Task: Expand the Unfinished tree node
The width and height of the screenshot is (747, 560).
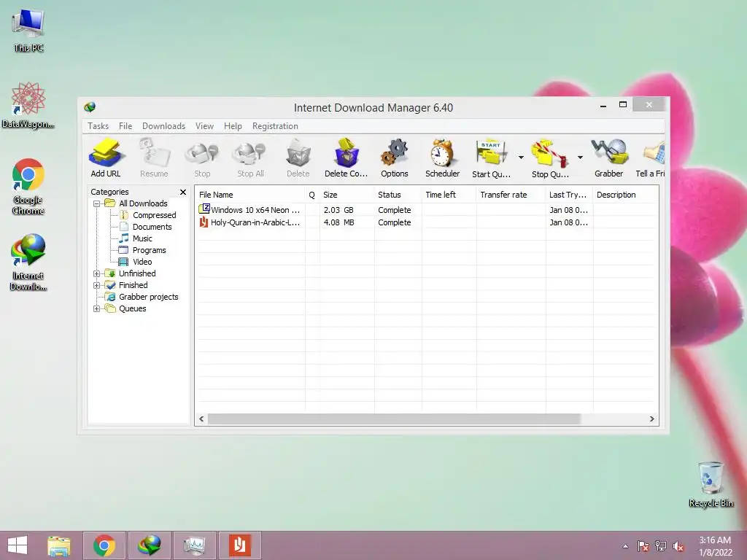Action: pos(96,274)
